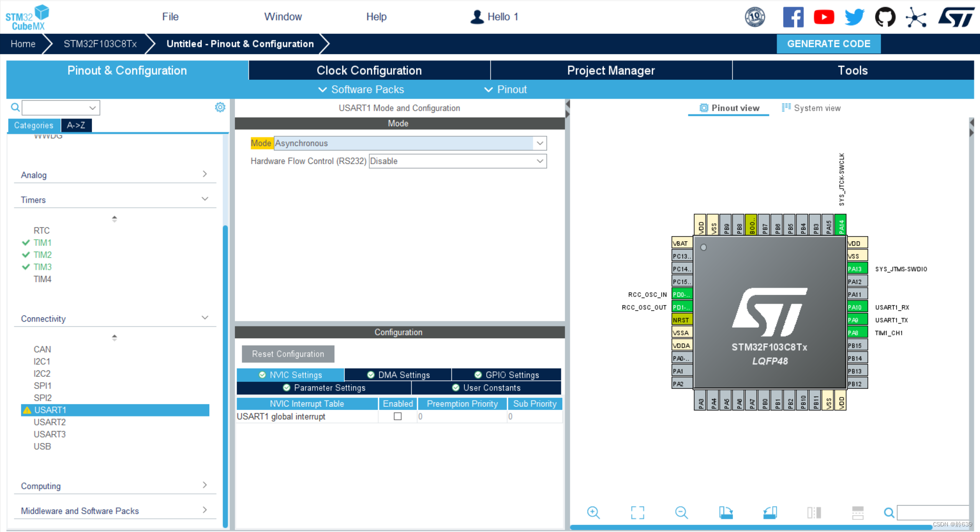Switch to the Project Manager tab
The image size is (980, 532).
(611, 71)
